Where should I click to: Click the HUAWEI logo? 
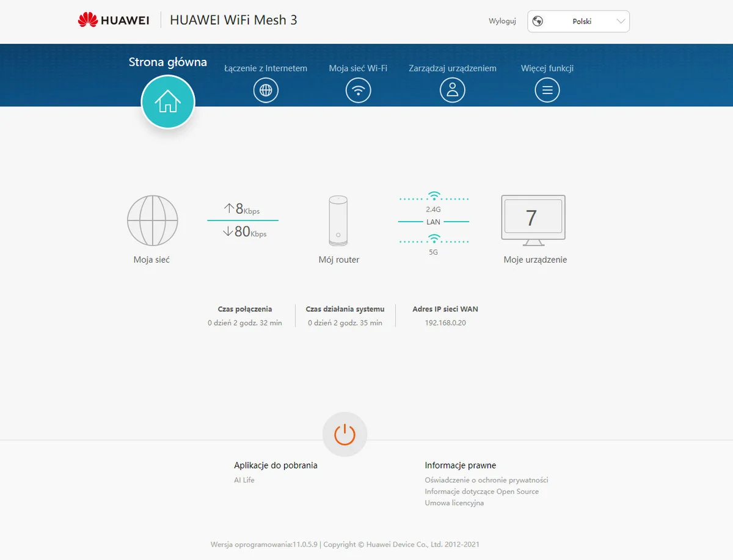[x=114, y=20]
